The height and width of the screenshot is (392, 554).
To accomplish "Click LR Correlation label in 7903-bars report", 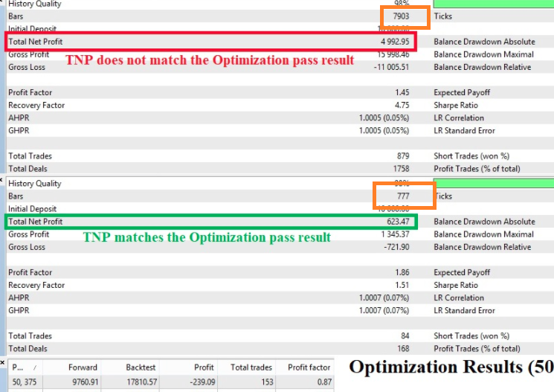I will [x=459, y=118].
